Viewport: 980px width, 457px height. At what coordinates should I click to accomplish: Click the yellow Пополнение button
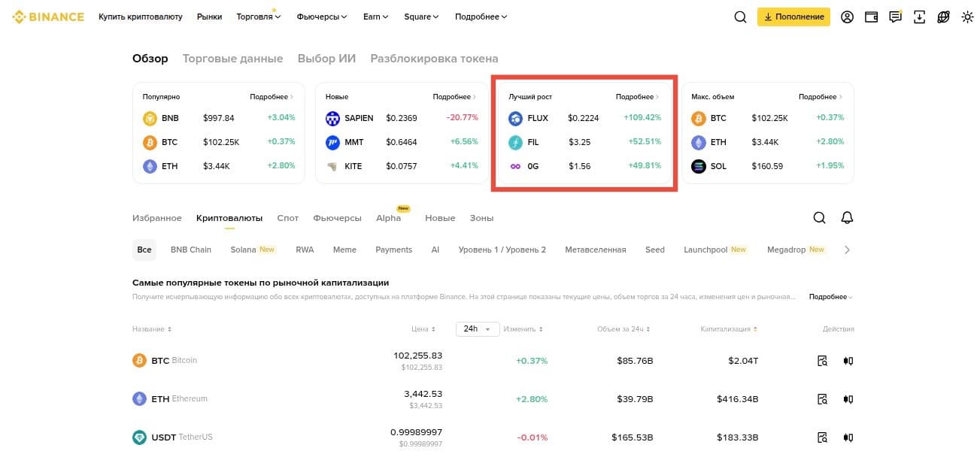pos(793,17)
